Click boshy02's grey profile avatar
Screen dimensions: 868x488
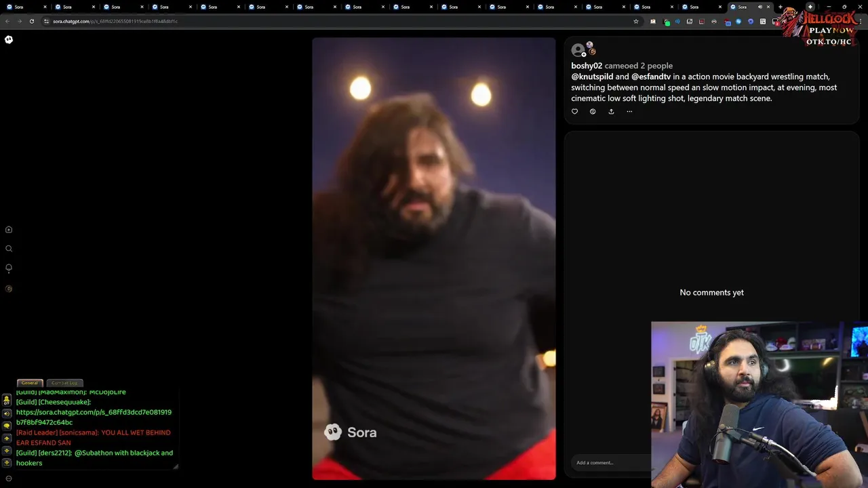click(578, 50)
